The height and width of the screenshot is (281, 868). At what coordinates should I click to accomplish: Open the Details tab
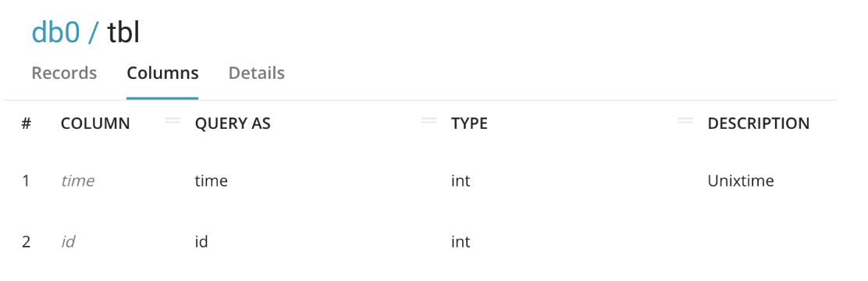point(256,73)
